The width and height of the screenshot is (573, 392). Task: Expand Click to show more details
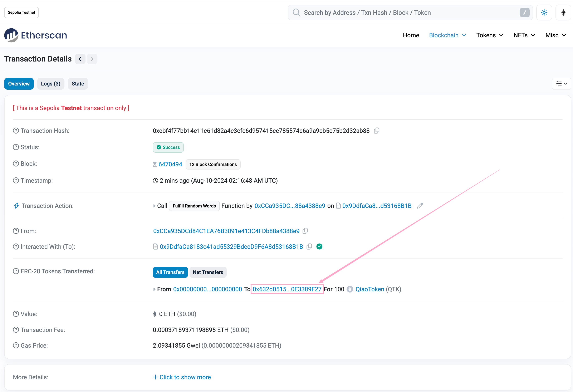point(182,377)
